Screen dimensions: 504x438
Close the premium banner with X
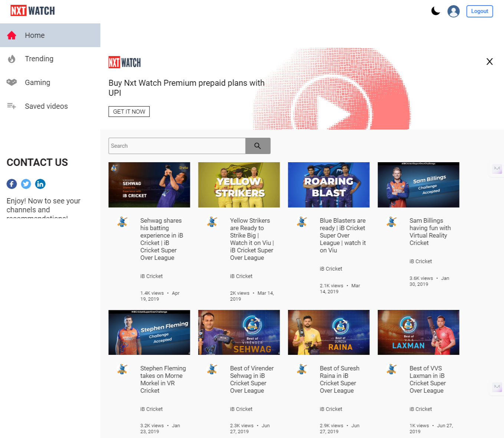pyautogui.click(x=490, y=62)
